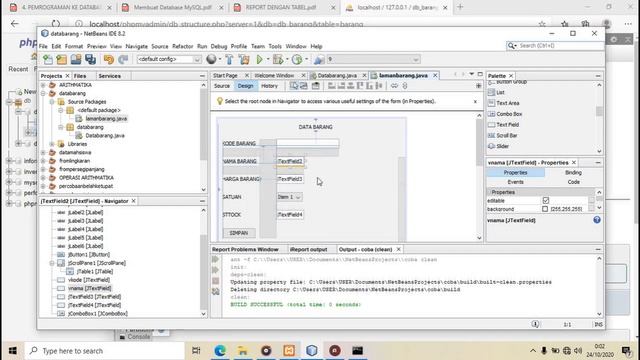Activate Connection Mode in form designer toolbar
Image resolution: width=640 pixels, height=360 pixels.
tap(303, 86)
